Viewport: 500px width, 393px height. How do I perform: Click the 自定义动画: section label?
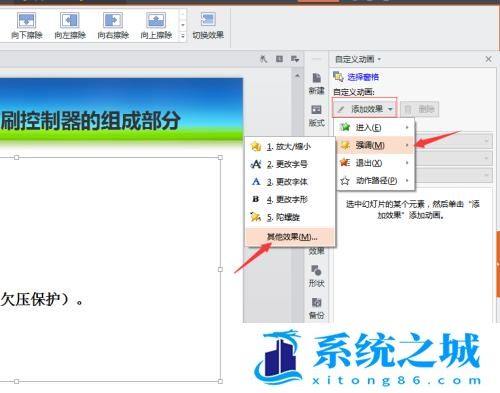tap(354, 92)
